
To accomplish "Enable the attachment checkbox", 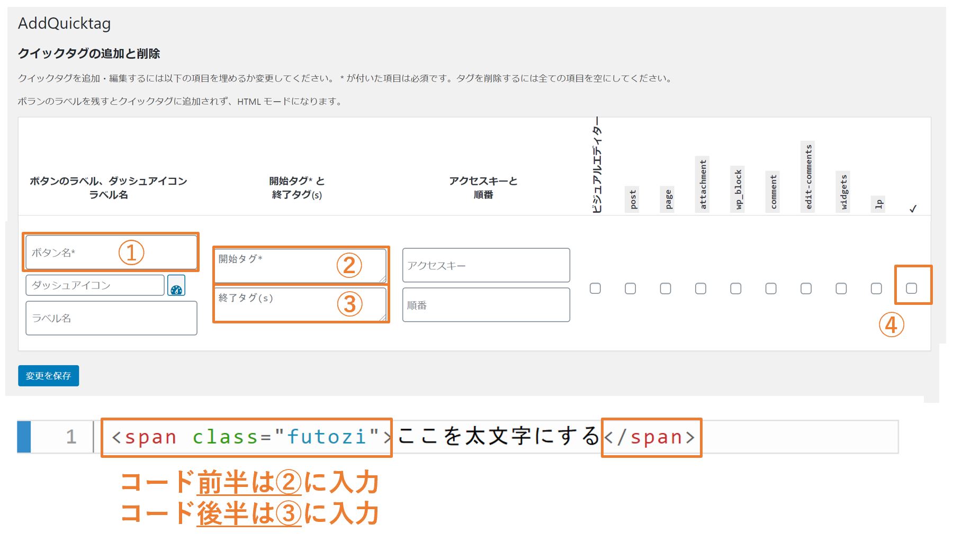I will (700, 288).
